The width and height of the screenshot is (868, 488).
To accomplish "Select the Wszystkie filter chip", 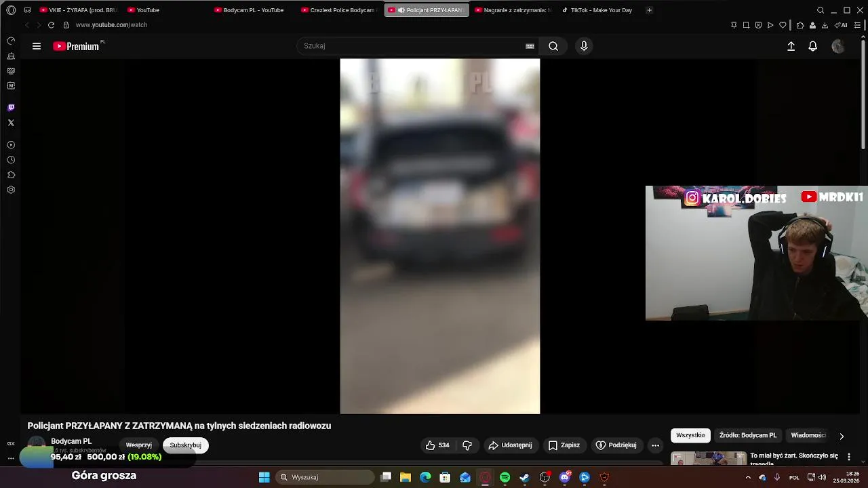I will coord(690,435).
